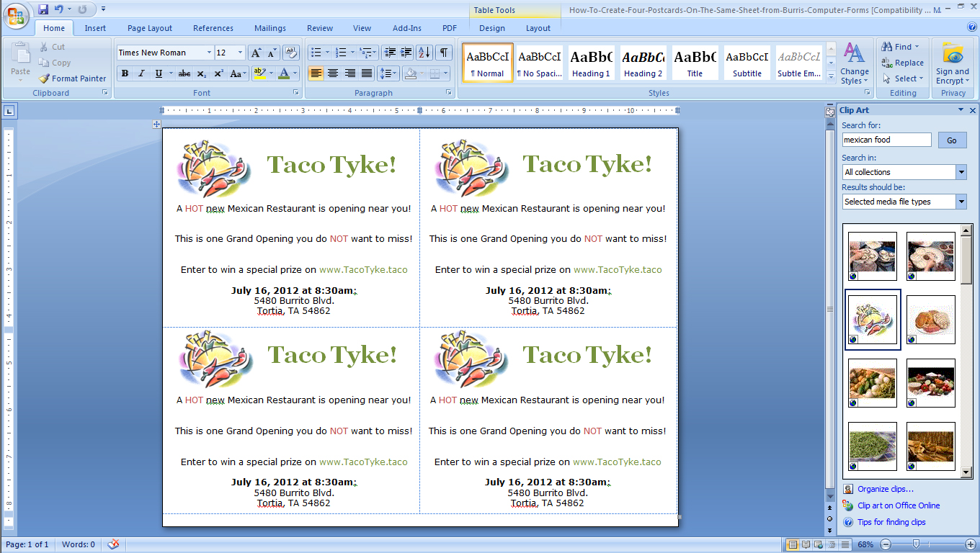
Task: Open the Font dialog launcher
Action: (295, 93)
